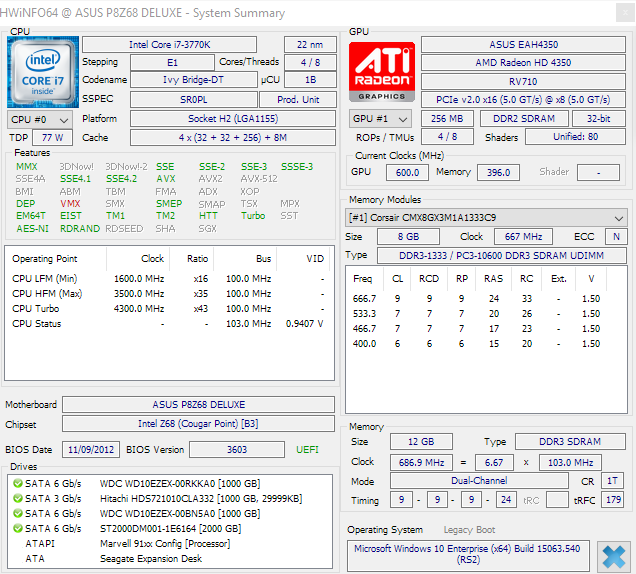Click the Unified: 80 shaders field
This screenshot has height=574, width=636.
coord(575,137)
